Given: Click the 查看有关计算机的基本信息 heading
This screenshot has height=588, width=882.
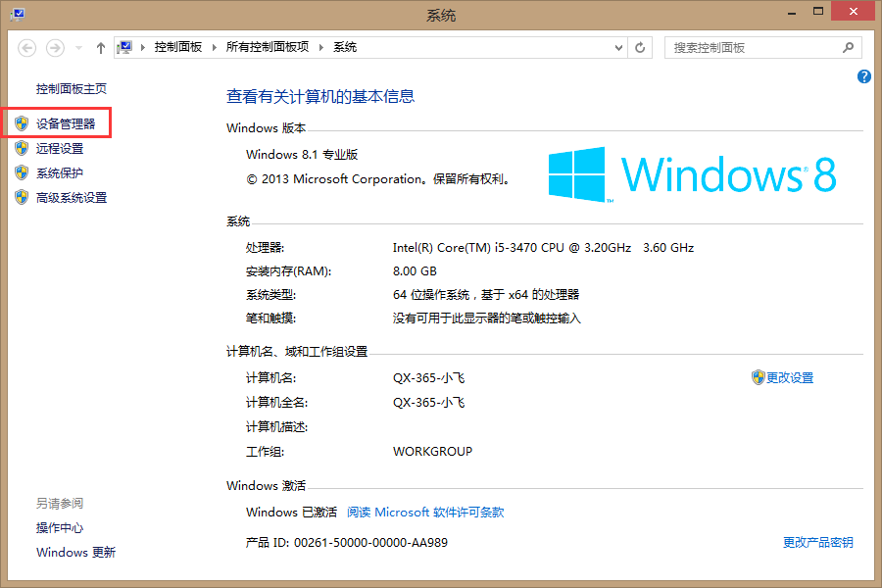Looking at the screenshot, I should click(x=320, y=97).
